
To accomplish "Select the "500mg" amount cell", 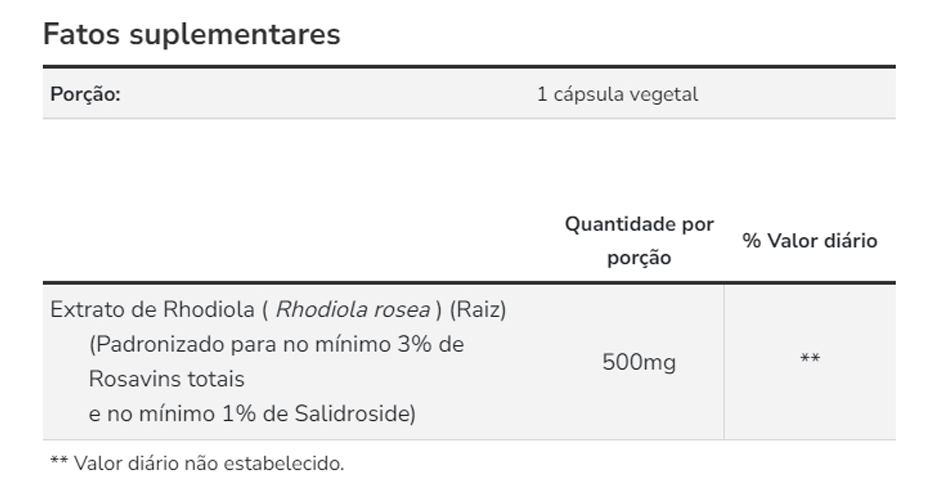I will pyautogui.click(x=639, y=362).
